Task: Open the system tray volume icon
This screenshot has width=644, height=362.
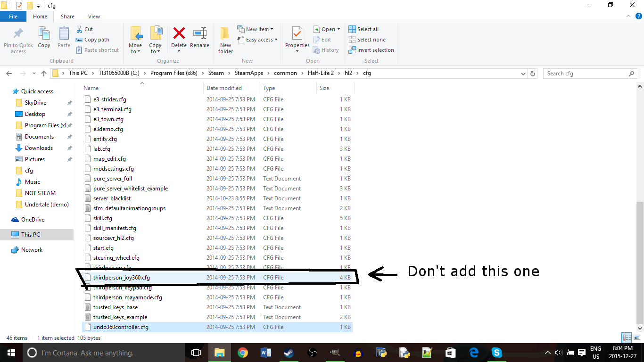Action: (559, 353)
